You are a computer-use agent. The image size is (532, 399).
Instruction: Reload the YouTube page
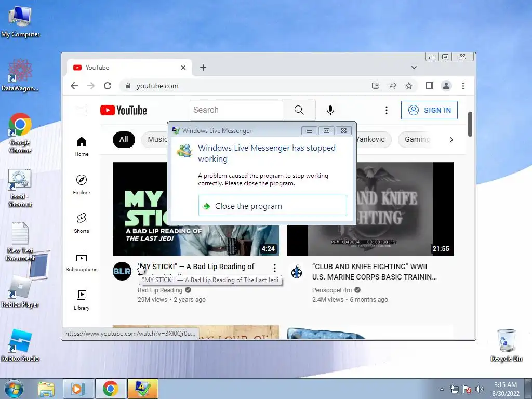point(108,86)
